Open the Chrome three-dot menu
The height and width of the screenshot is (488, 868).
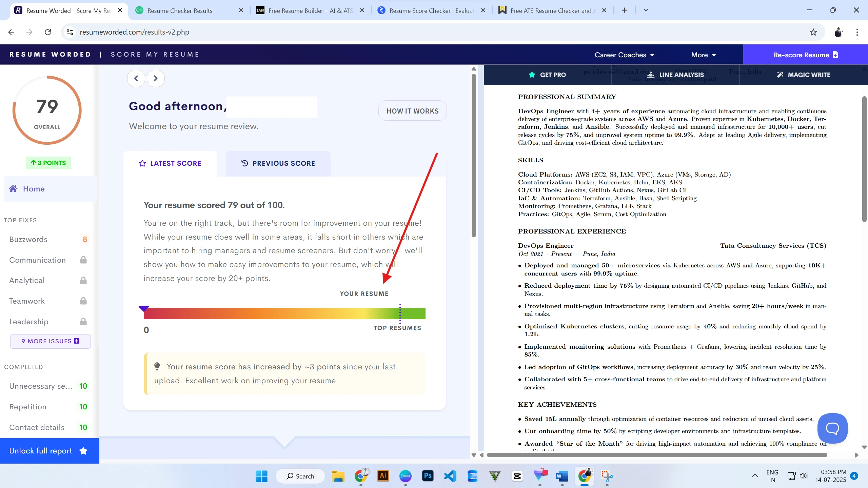point(857,32)
